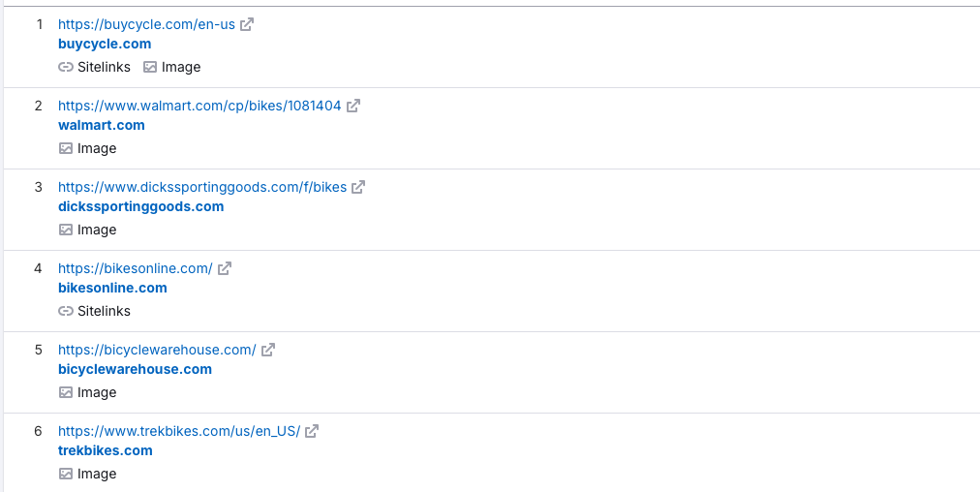Click the bold bikesonline.com domain link
The image size is (980, 492).
pos(112,288)
